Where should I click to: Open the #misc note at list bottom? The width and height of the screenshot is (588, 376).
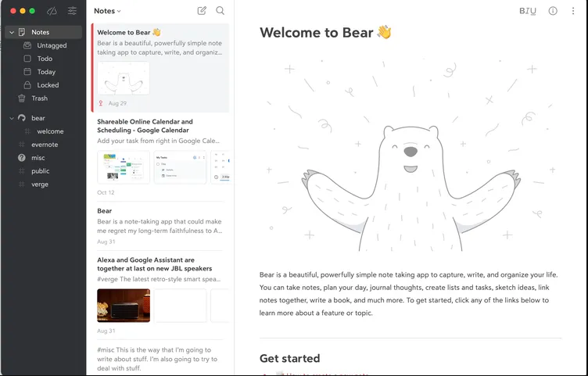160,359
